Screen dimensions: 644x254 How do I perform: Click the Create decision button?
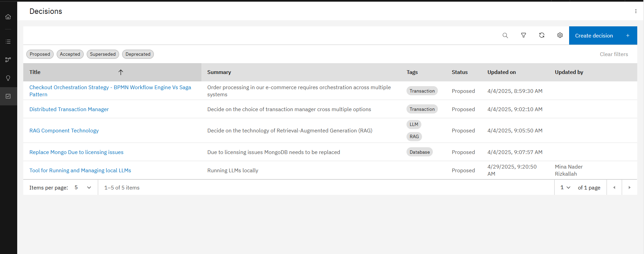tap(603, 35)
